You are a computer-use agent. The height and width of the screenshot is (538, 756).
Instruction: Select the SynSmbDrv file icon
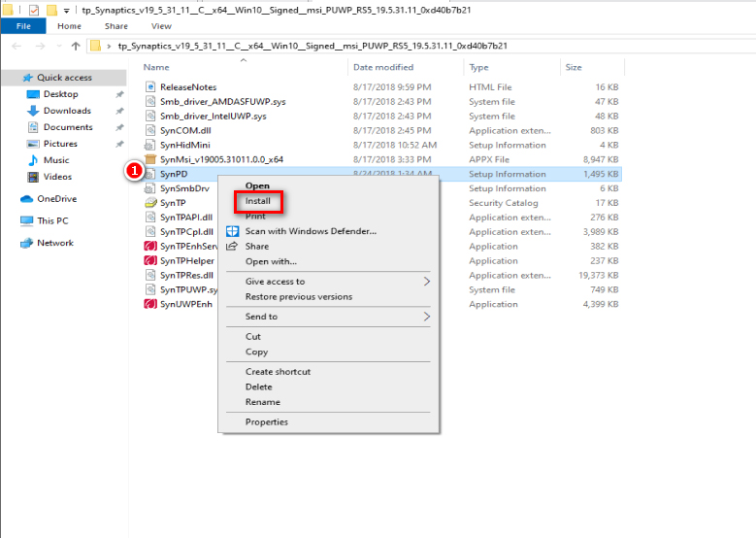tap(150, 188)
